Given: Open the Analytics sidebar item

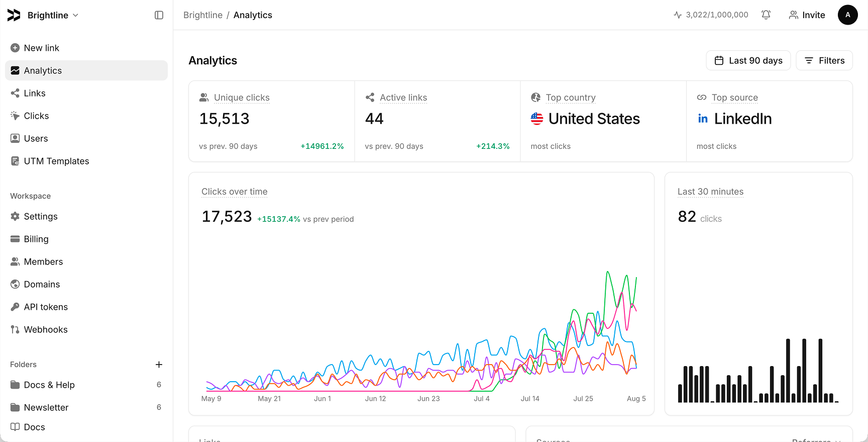Looking at the screenshot, I should coord(86,70).
